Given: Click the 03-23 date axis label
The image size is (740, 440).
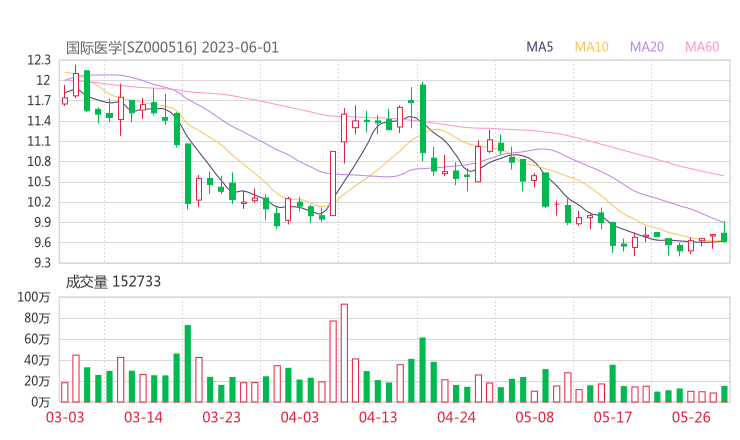Looking at the screenshot, I should 221,417.
